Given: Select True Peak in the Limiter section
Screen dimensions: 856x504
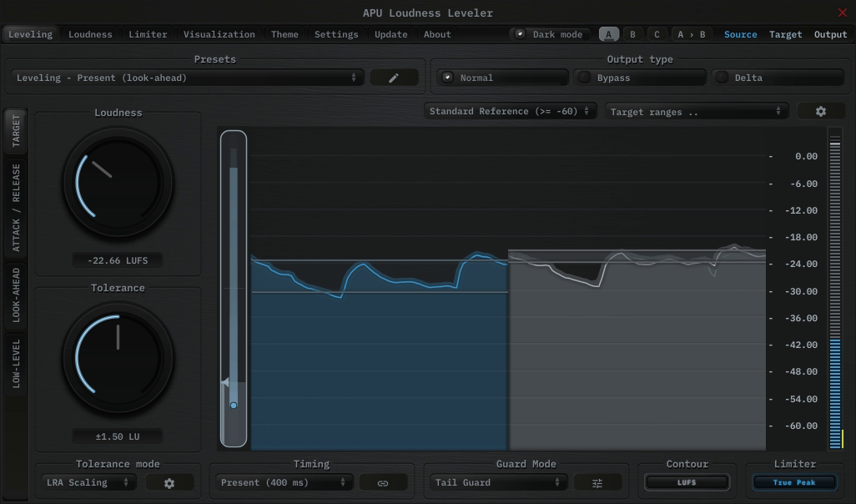Looking at the screenshot, I should pyautogui.click(x=793, y=482).
